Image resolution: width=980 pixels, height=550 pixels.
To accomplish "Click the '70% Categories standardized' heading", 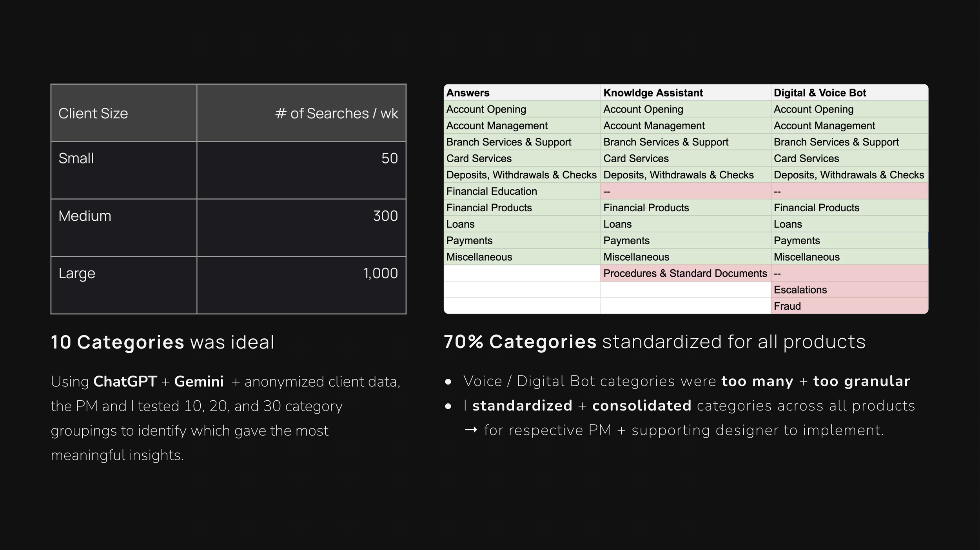I will (x=654, y=341).
